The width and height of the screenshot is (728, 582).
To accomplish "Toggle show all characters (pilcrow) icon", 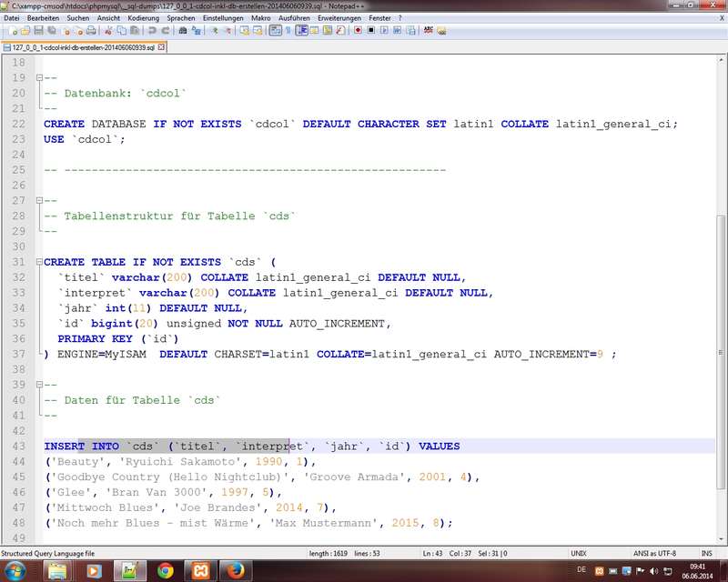I will 288,30.
